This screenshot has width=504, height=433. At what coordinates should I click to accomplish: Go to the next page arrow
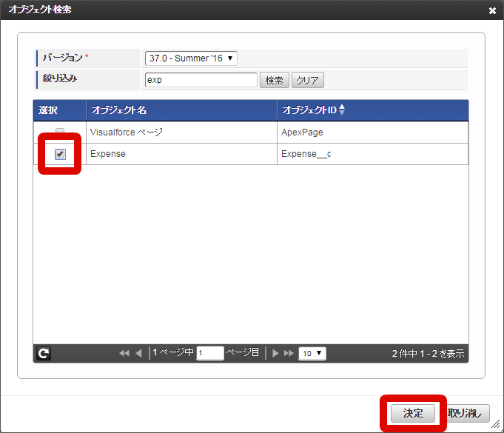coord(275,353)
